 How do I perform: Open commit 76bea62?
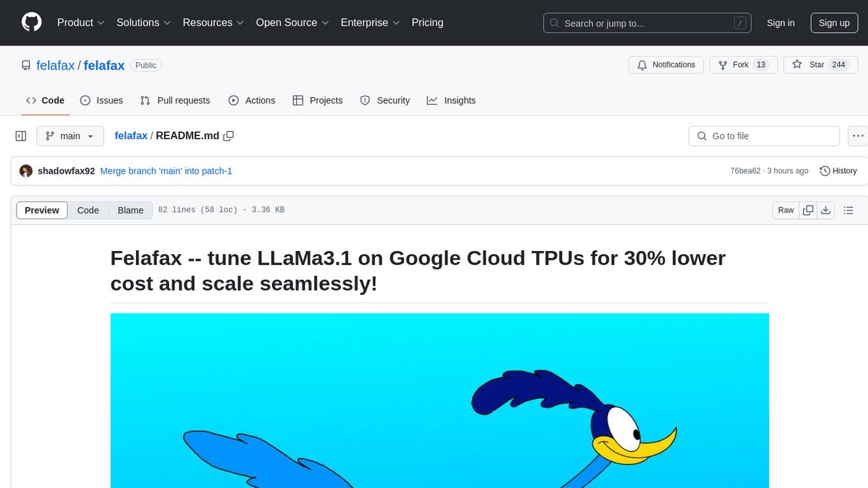745,171
